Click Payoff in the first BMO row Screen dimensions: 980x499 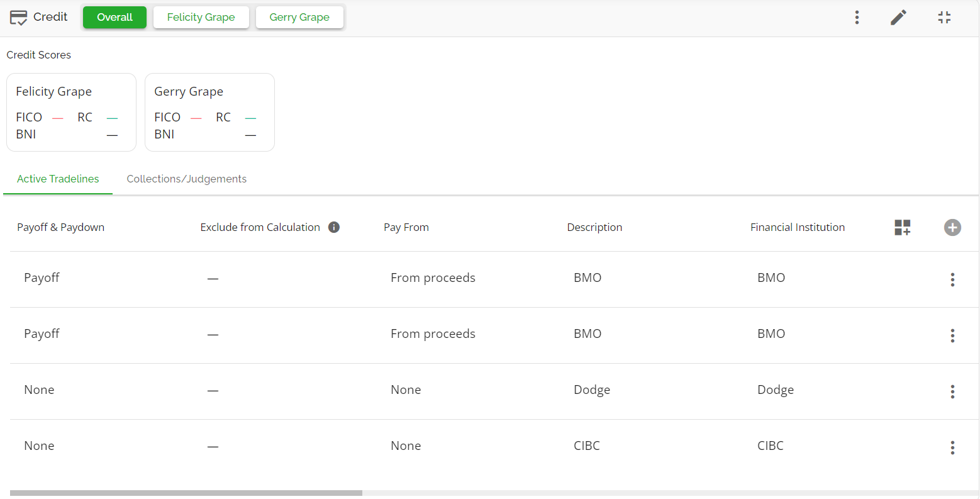(42, 278)
